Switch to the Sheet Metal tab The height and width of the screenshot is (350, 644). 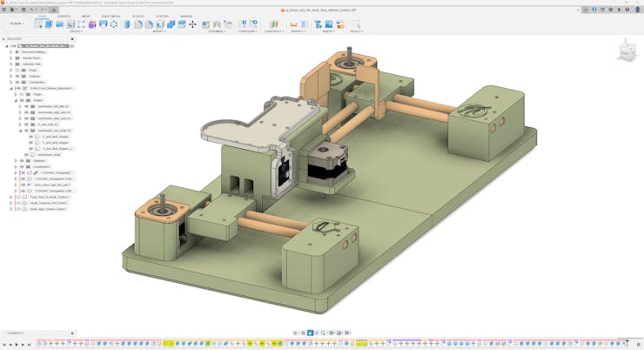click(111, 16)
